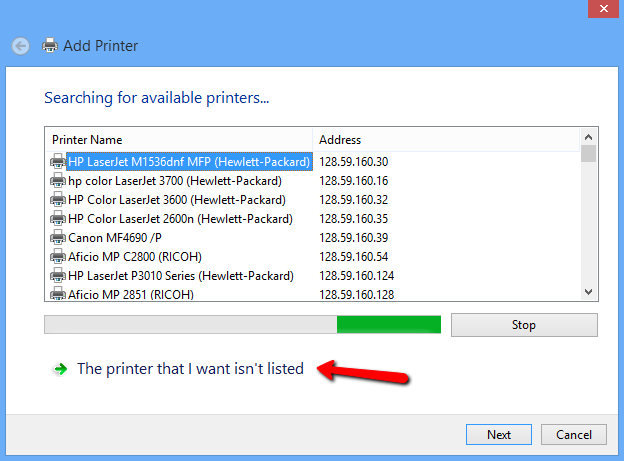The height and width of the screenshot is (461, 624).
Task: Select HP LaserJet M1536dnf MFP printer icon
Action: tap(58, 161)
